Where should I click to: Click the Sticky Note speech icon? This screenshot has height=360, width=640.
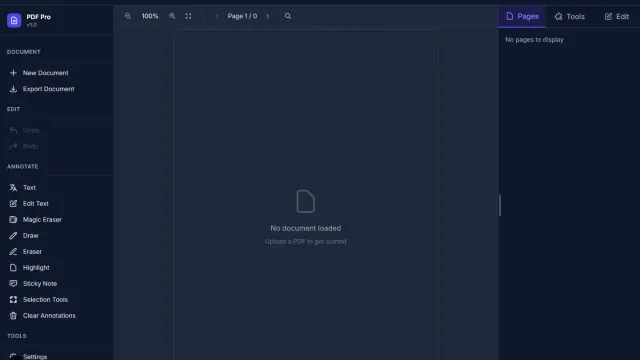coord(13,283)
